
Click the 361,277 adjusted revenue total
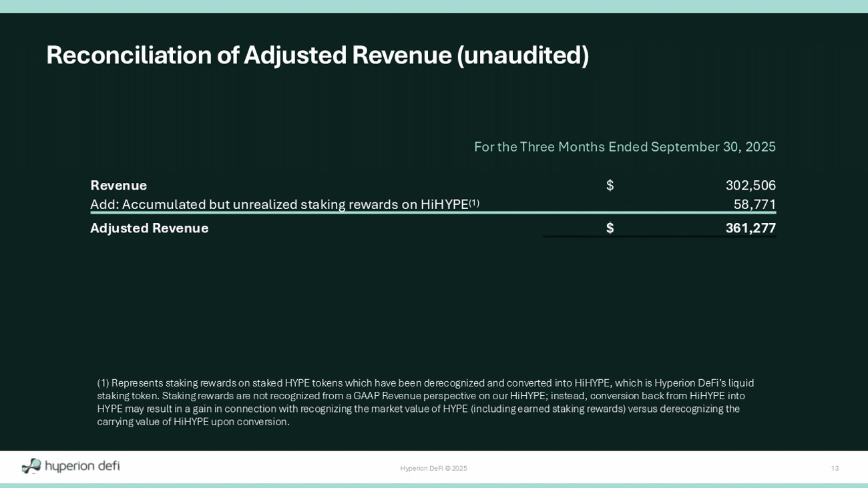pyautogui.click(x=750, y=228)
